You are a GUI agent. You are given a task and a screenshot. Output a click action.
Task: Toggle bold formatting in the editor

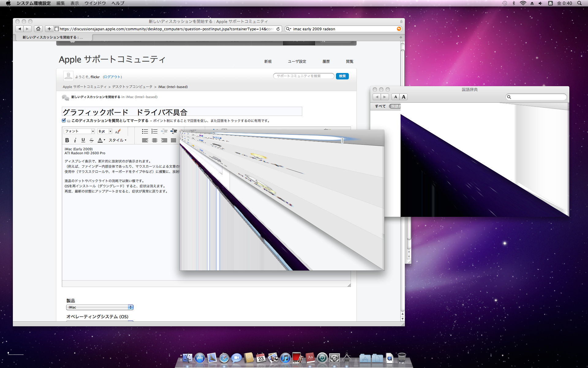click(67, 140)
